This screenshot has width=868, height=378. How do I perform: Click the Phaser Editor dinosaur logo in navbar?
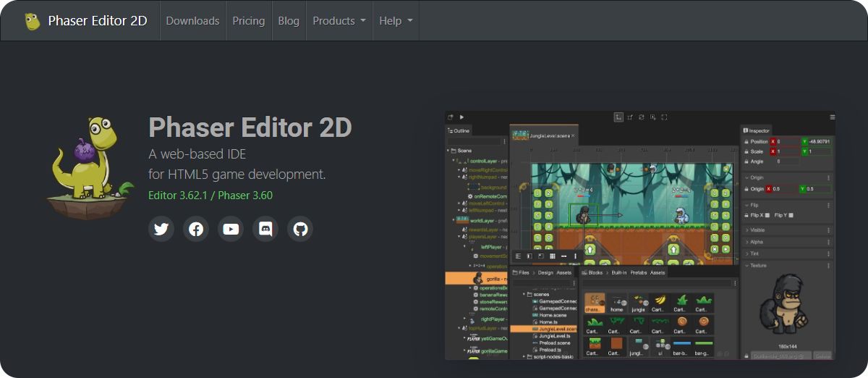32,21
